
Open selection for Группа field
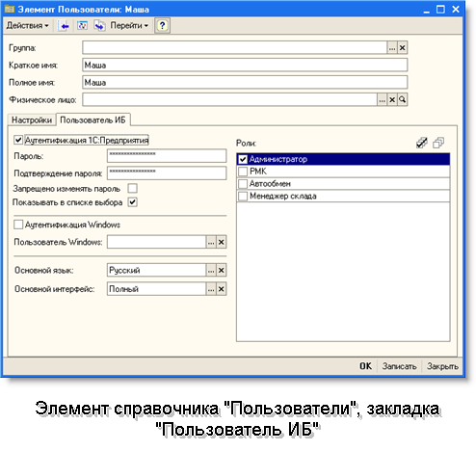pyautogui.click(x=392, y=48)
